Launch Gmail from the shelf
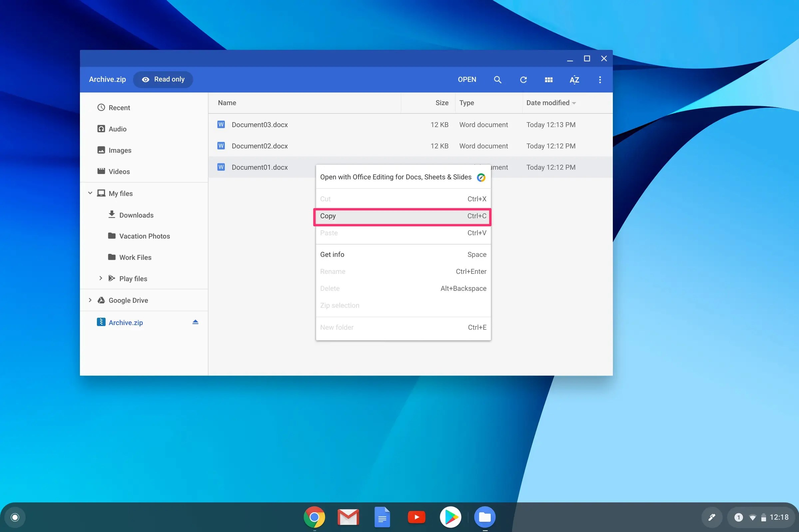Screen dimensions: 799x532 [x=348, y=517]
